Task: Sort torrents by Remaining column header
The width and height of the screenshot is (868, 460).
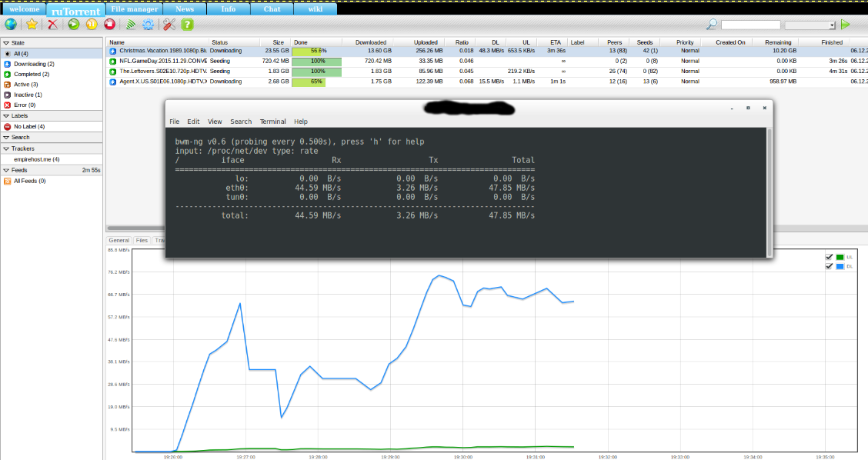Action: click(x=778, y=42)
